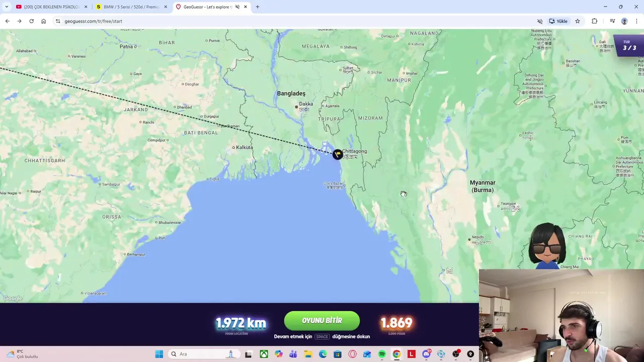
Task: Click the taskbar Ara search box
Action: [x=204, y=354]
